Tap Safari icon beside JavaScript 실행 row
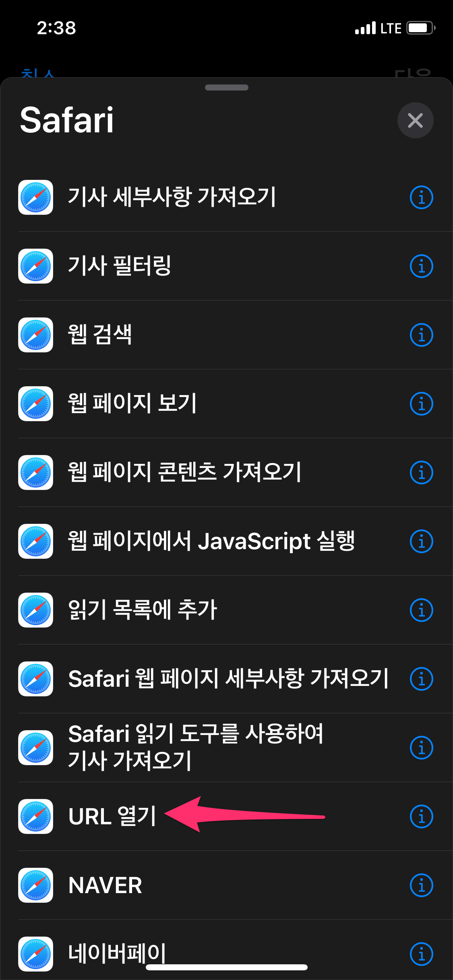This screenshot has height=980, width=453. pos(35,541)
